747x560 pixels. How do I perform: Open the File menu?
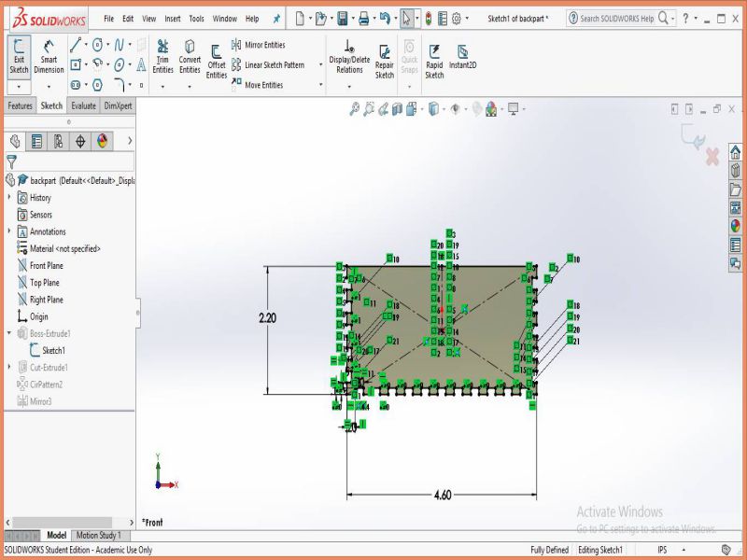(108, 19)
